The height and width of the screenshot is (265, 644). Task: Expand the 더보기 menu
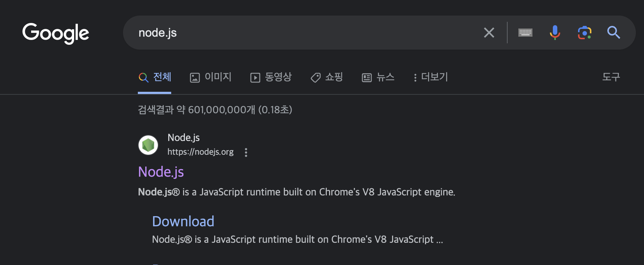431,77
